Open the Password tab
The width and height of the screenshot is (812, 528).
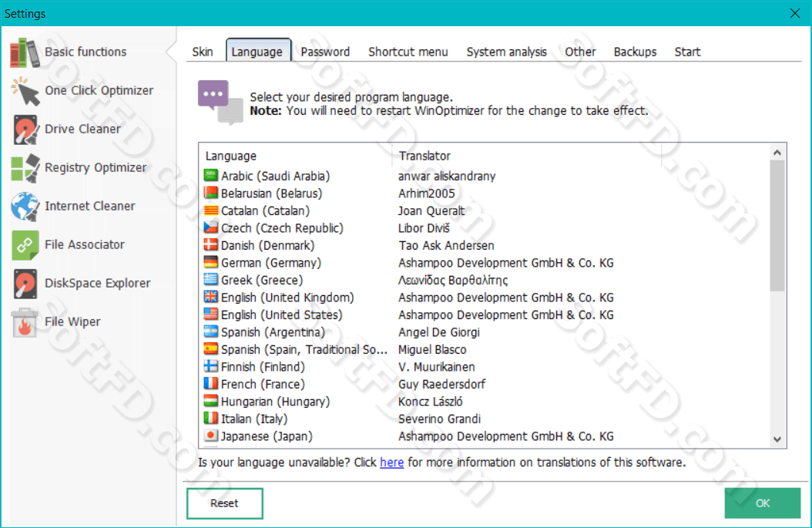point(325,52)
